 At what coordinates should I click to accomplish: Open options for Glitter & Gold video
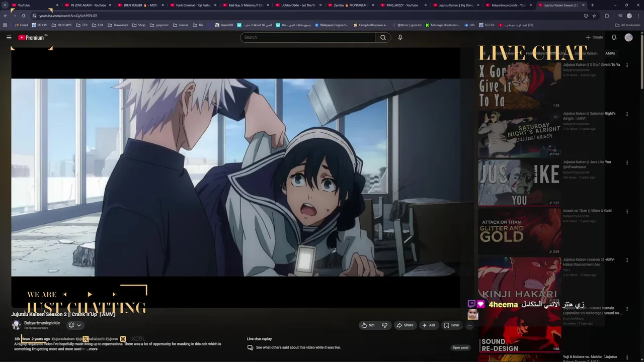627,212
